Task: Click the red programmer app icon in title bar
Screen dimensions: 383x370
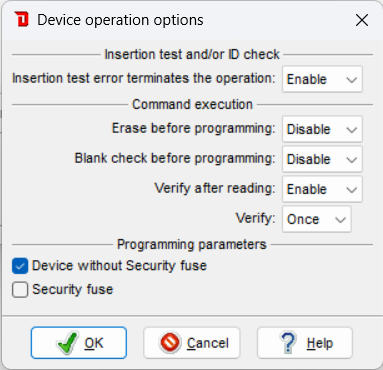Action: coord(22,20)
